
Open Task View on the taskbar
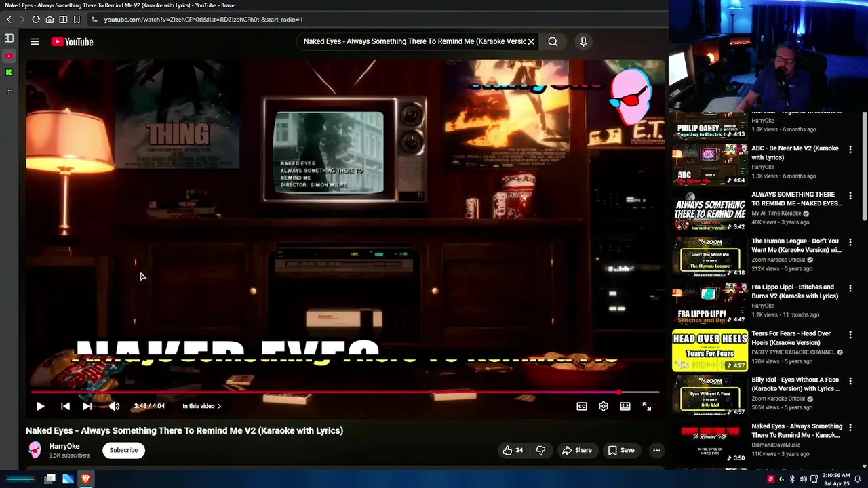tap(50, 479)
